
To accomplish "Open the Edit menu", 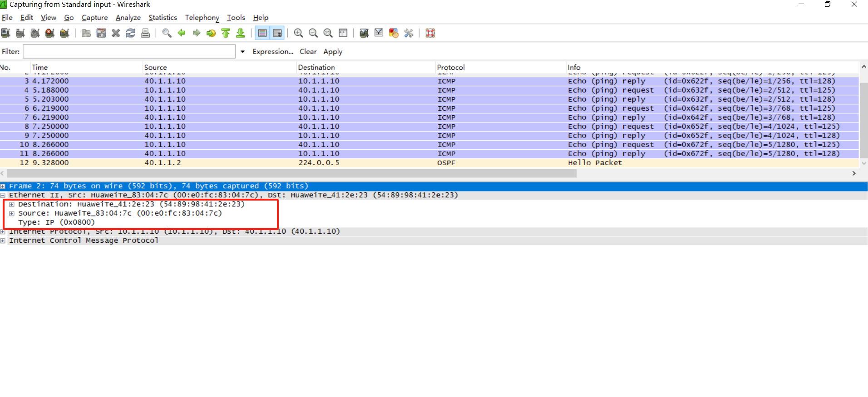I will [x=27, y=18].
